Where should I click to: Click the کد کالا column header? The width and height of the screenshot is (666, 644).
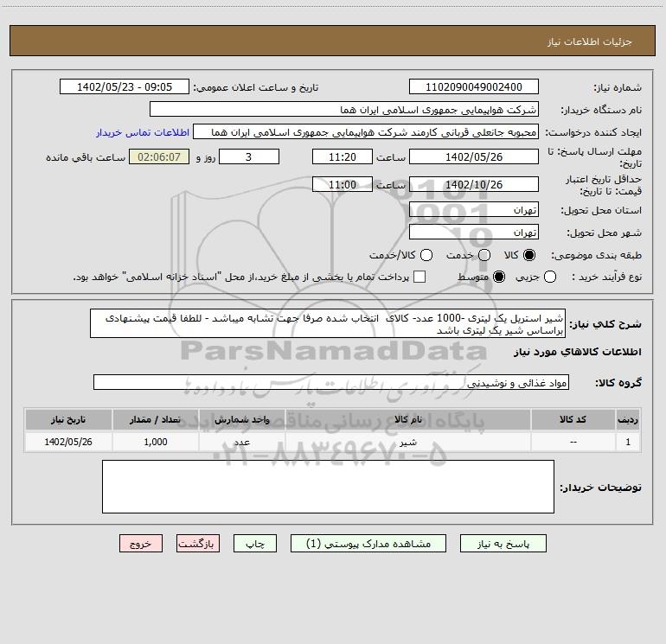coord(573,419)
